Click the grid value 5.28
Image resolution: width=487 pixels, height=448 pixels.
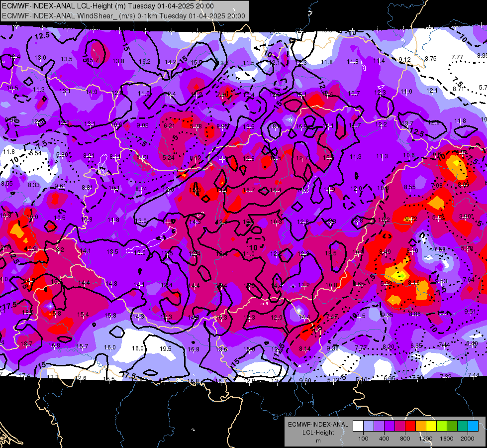(x=467, y=248)
